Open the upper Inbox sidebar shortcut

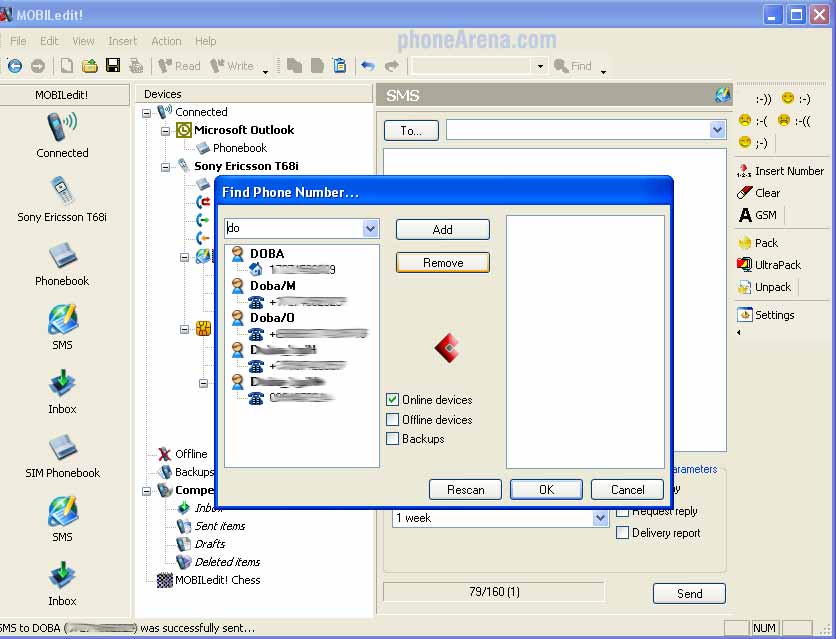coord(62,392)
